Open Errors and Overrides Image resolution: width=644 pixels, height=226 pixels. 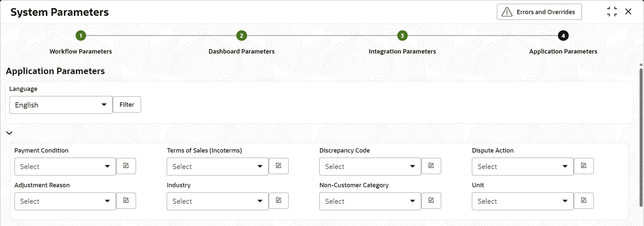pyautogui.click(x=539, y=12)
